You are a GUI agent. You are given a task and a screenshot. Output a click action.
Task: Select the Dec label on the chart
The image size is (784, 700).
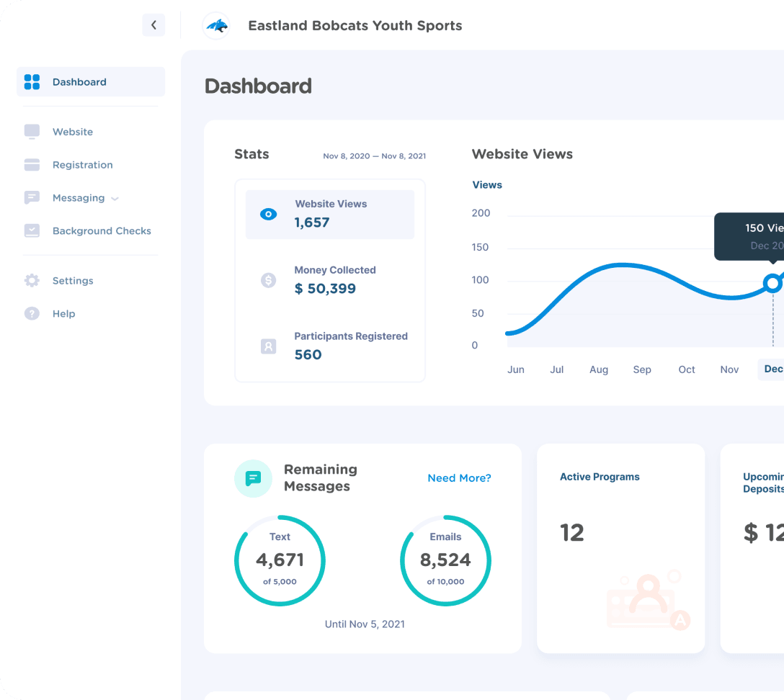[772, 369]
